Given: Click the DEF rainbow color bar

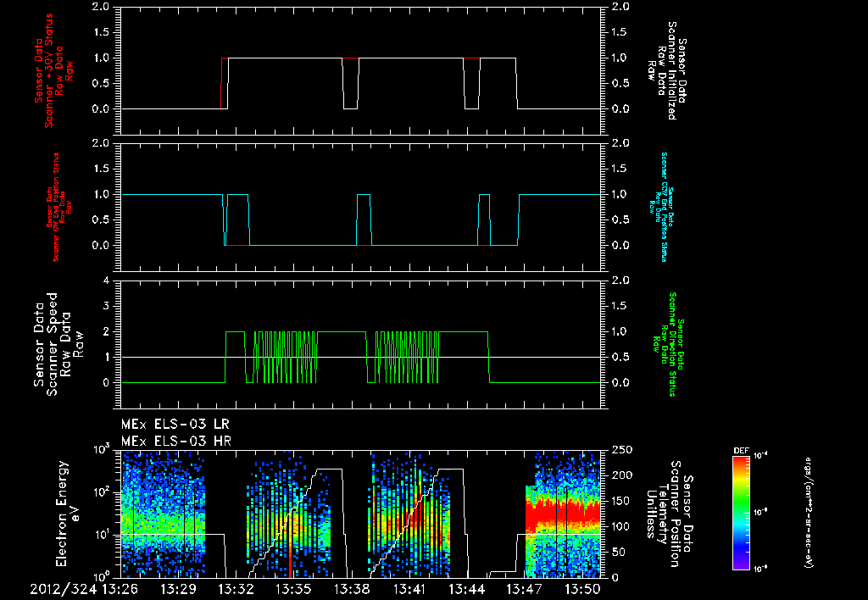Looking at the screenshot, I should point(742,513).
